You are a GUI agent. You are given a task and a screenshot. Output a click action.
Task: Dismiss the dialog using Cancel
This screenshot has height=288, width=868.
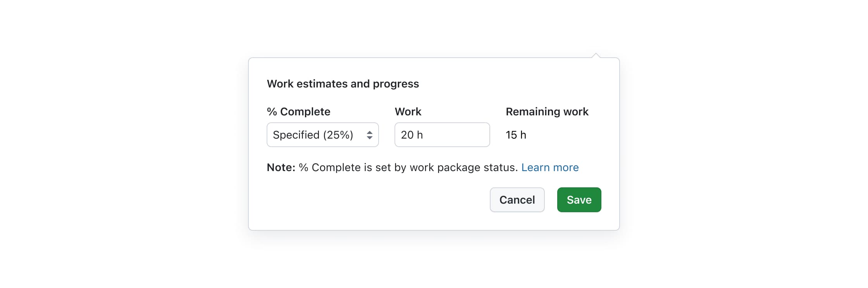point(517,200)
